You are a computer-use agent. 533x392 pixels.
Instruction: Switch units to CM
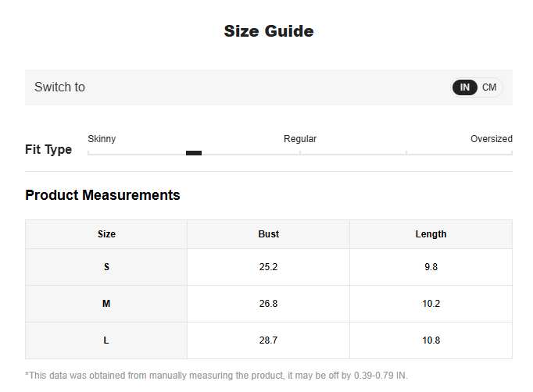(489, 87)
